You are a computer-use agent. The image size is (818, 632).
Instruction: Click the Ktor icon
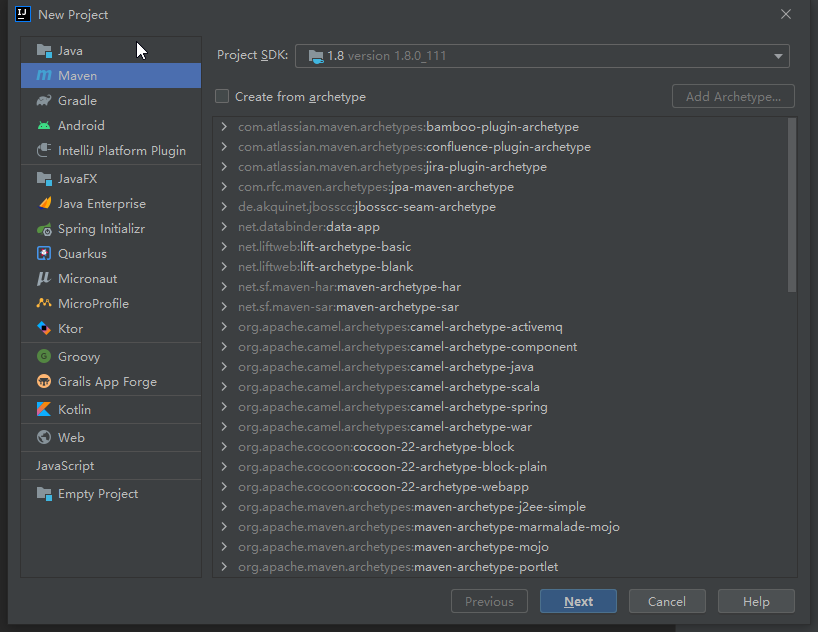click(44, 328)
